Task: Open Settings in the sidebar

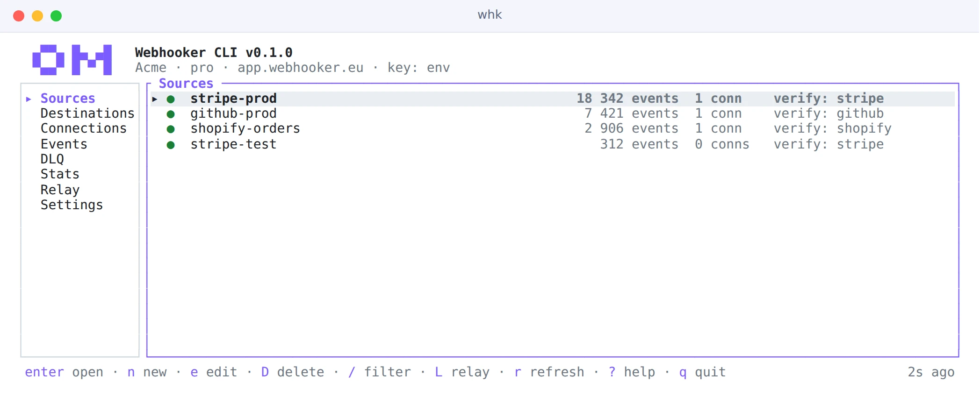Action: tap(72, 205)
